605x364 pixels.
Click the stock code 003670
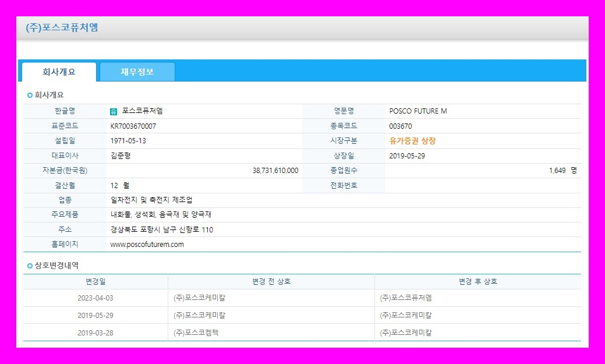[x=401, y=126]
